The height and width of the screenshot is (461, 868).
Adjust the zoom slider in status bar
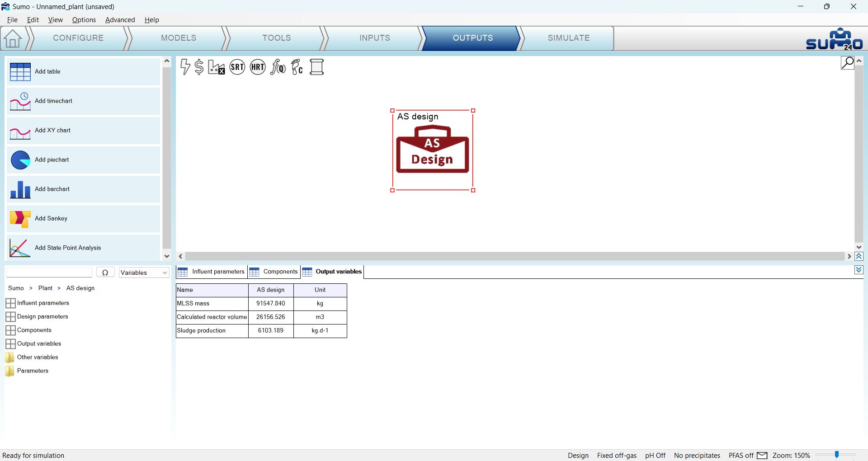pos(837,455)
